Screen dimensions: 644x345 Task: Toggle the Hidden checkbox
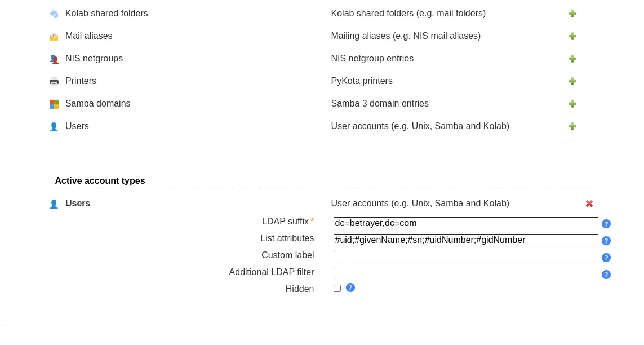click(337, 288)
